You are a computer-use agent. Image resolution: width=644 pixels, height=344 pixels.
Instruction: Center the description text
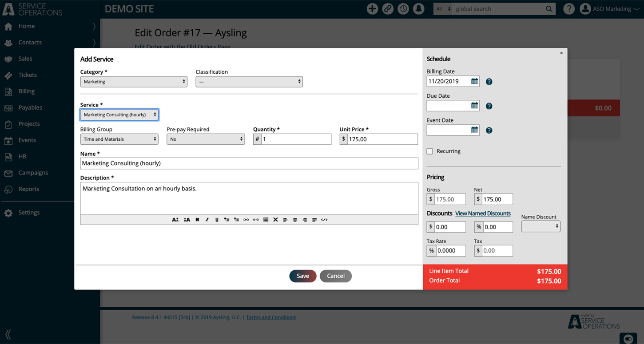coord(295,220)
